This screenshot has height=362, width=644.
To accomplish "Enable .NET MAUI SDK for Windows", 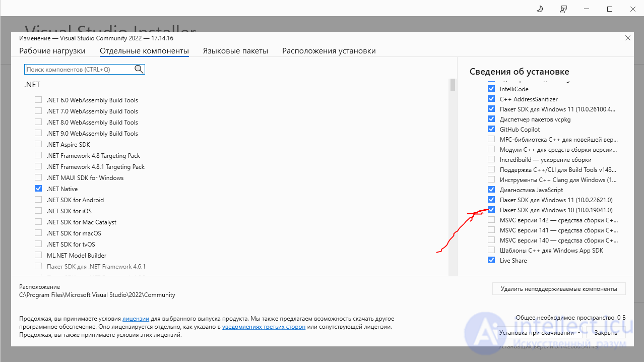I will click(x=38, y=177).
